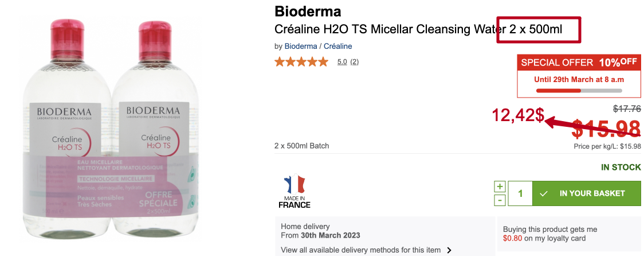Viewport: 644px width, 256px height.
Task: Click the Special Offer 10% off badge
Action: [x=579, y=63]
